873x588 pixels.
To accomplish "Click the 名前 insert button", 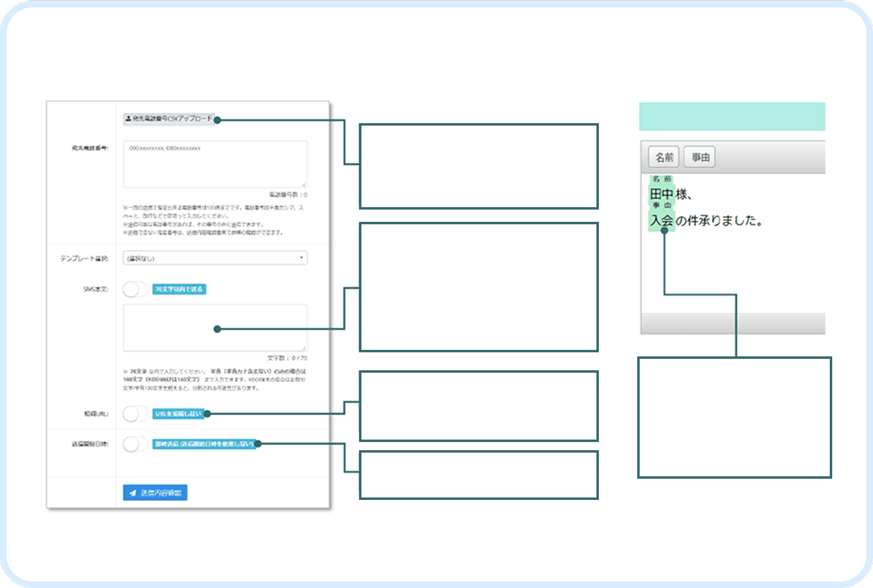I will 664,157.
